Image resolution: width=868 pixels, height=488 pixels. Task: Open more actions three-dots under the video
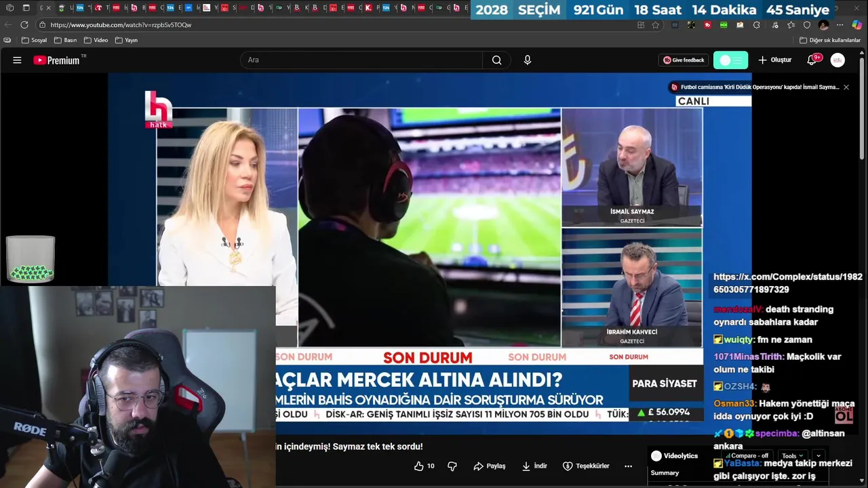click(628, 466)
